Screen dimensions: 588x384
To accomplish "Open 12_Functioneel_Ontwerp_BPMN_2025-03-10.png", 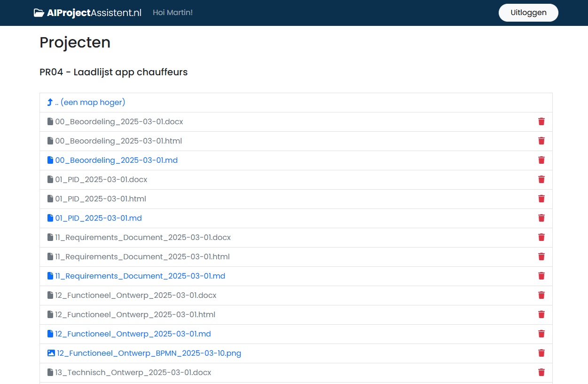I will (x=149, y=353).
